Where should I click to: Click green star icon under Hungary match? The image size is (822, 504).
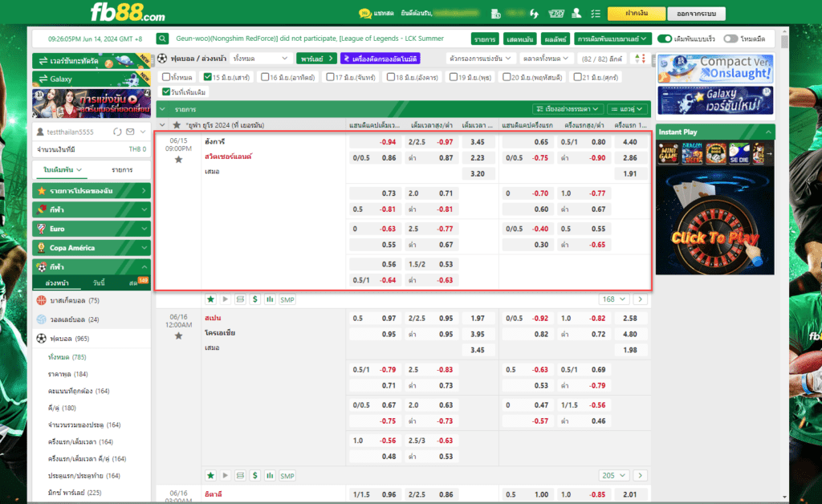click(x=210, y=299)
